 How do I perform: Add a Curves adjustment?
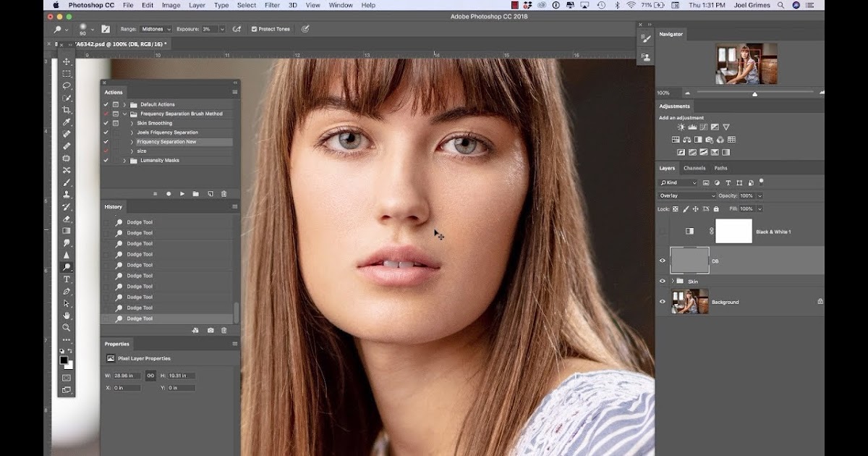tap(703, 127)
